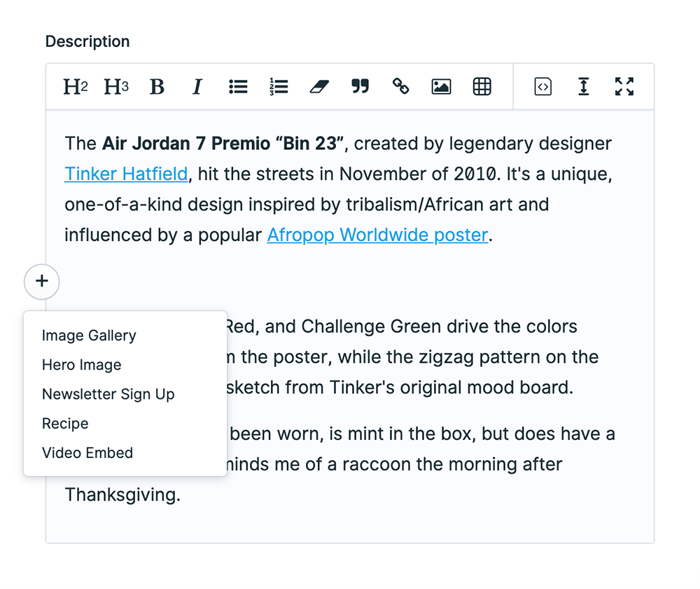Toggle bold formatting
This screenshot has height=589, width=700.
pyautogui.click(x=157, y=87)
